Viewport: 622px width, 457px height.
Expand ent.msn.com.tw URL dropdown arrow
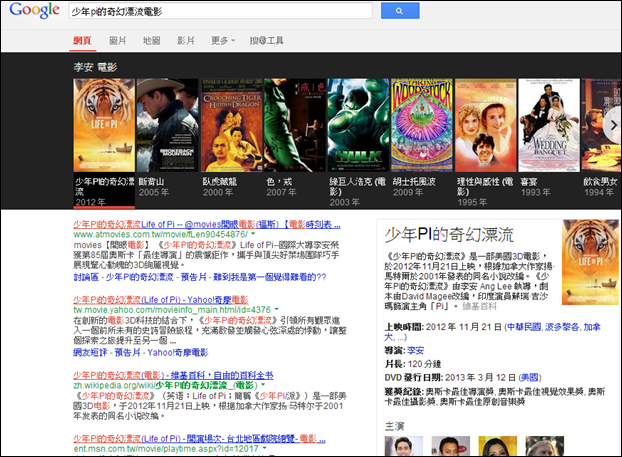pyautogui.click(x=264, y=448)
